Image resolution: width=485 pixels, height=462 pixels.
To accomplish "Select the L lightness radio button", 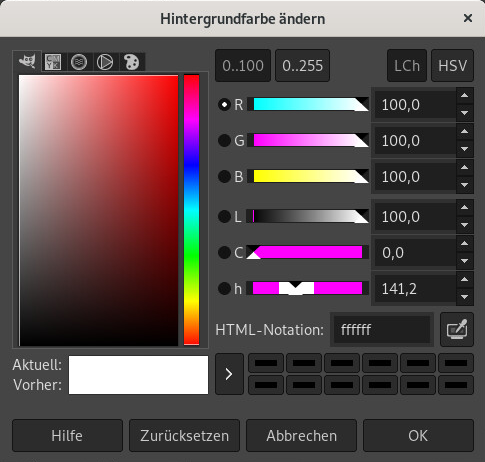I will [x=224, y=217].
